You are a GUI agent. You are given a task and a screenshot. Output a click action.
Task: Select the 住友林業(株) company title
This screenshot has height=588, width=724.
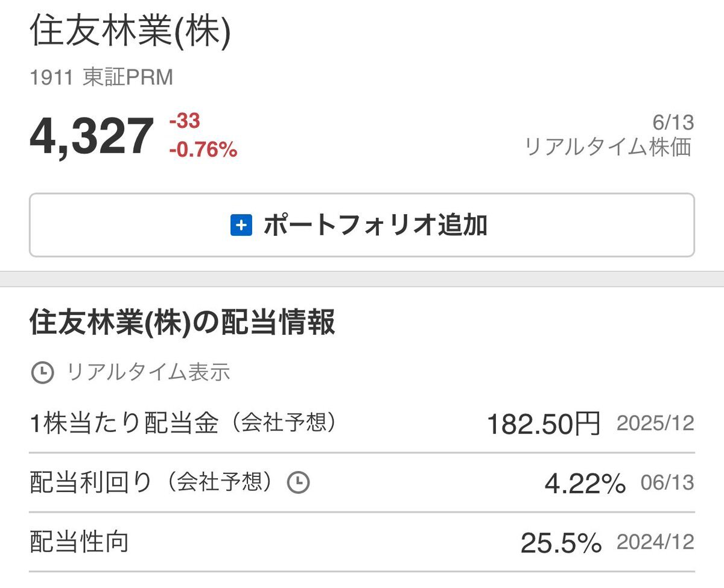(x=130, y=33)
